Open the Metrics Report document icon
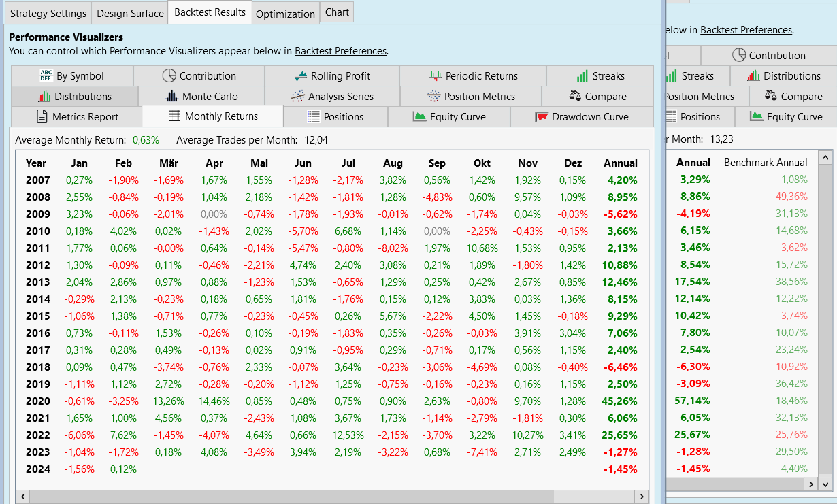Viewport: 837px width, 504px height. click(x=42, y=117)
